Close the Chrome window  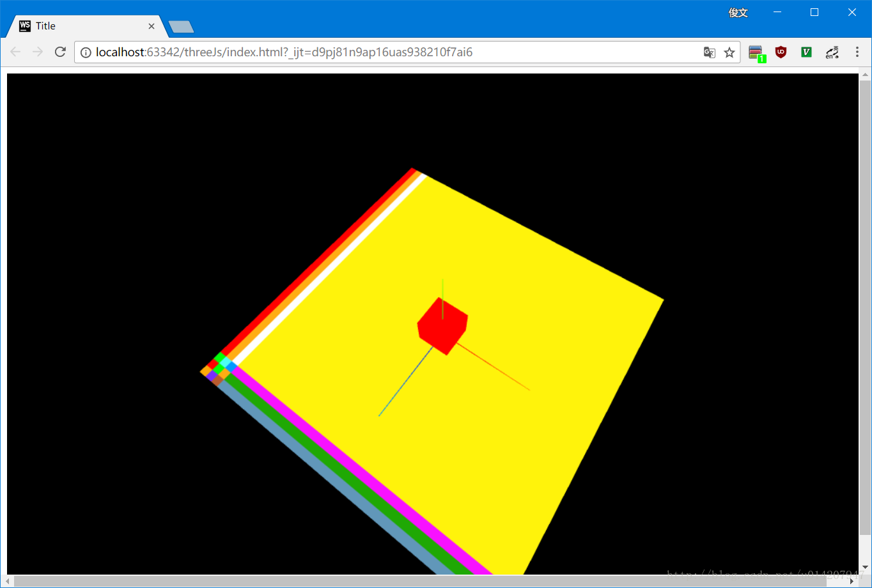click(852, 12)
